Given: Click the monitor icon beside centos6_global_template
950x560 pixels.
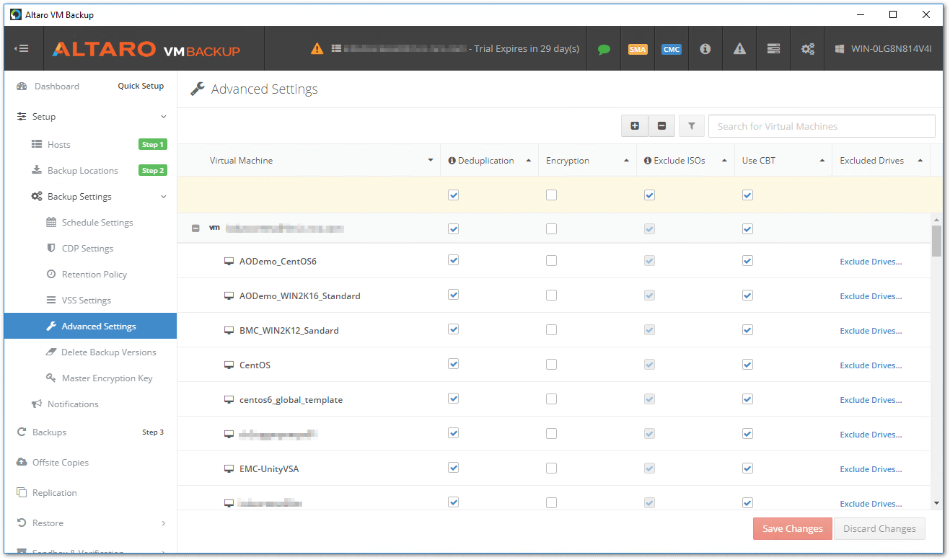Looking at the screenshot, I should point(229,400).
